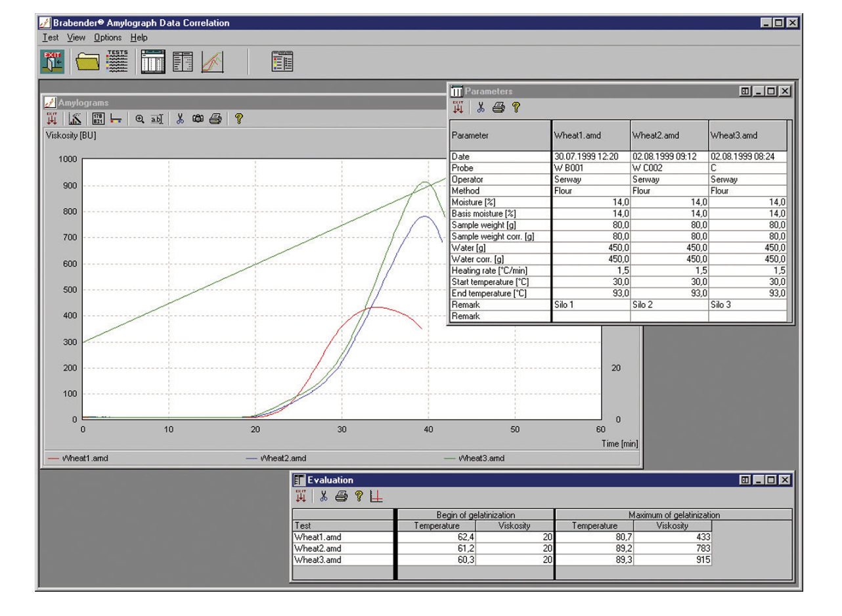Click the red axes icon in Evaluation toolbar
The image size is (842, 616).
coord(376,497)
